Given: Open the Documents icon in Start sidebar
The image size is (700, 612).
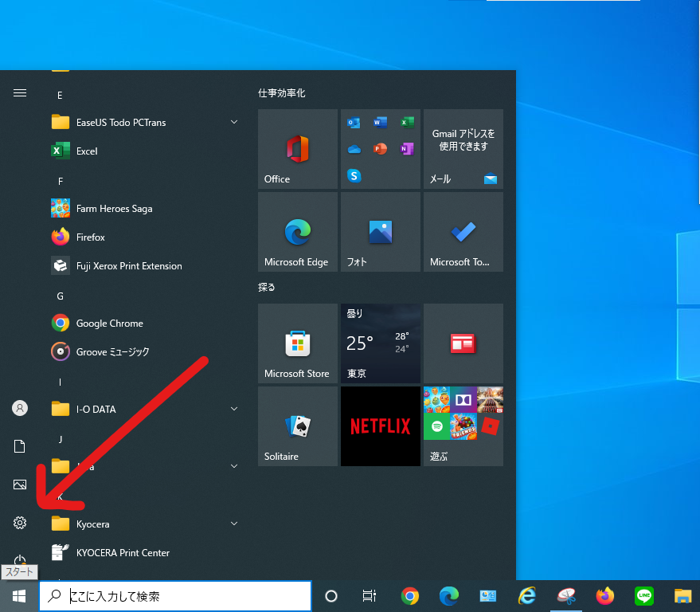Looking at the screenshot, I should (x=20, y=446).
